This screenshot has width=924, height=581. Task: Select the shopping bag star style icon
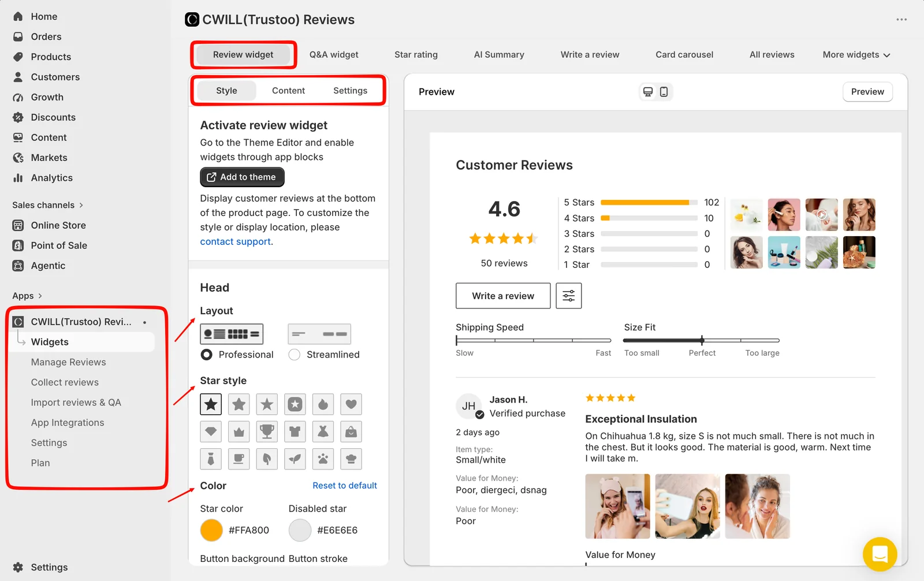coord(351,431)
